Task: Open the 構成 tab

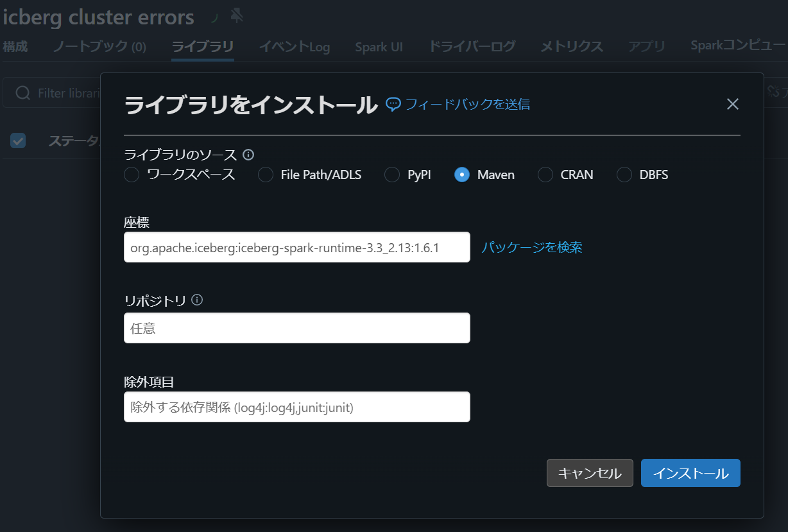Action: click(15, 47)
